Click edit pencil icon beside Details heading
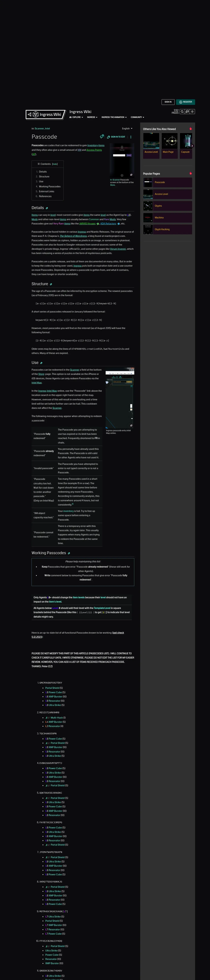This screenshot has width=210, height=980. tap(47, 208)
